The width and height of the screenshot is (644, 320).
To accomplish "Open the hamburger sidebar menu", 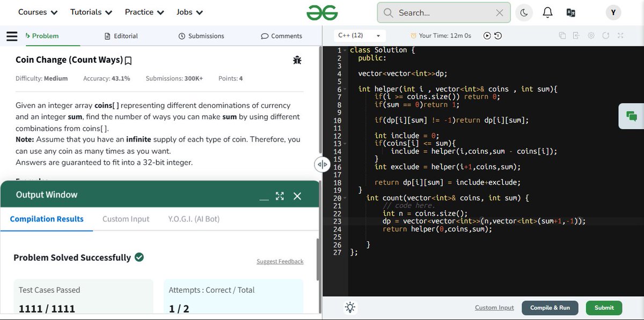I will click(x=12, y=36).
